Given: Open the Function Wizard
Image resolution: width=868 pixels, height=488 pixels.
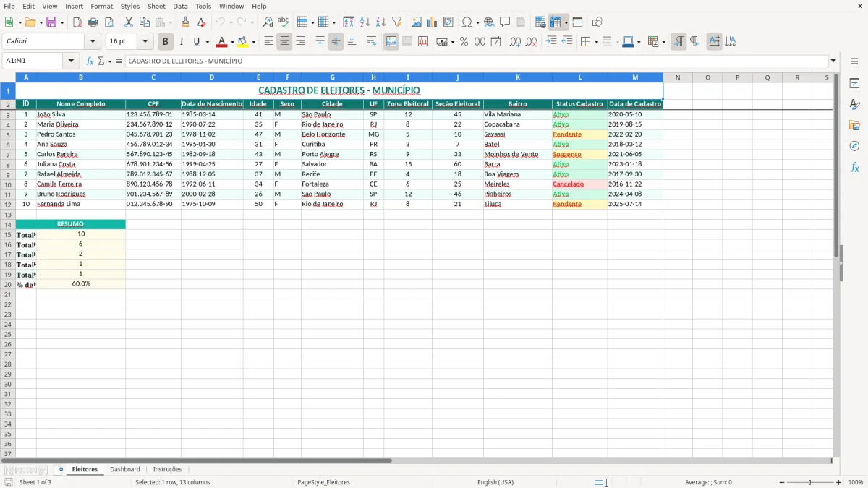Looking at the screenshot, I should [90, 61].
